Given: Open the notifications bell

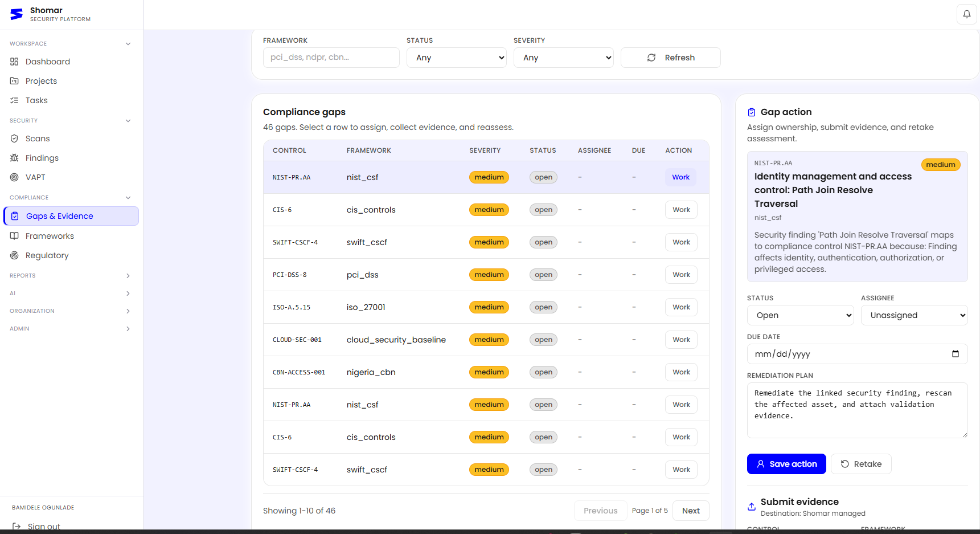Looking at the screenshot, I should pyautogui.click(x=966, y=14).
